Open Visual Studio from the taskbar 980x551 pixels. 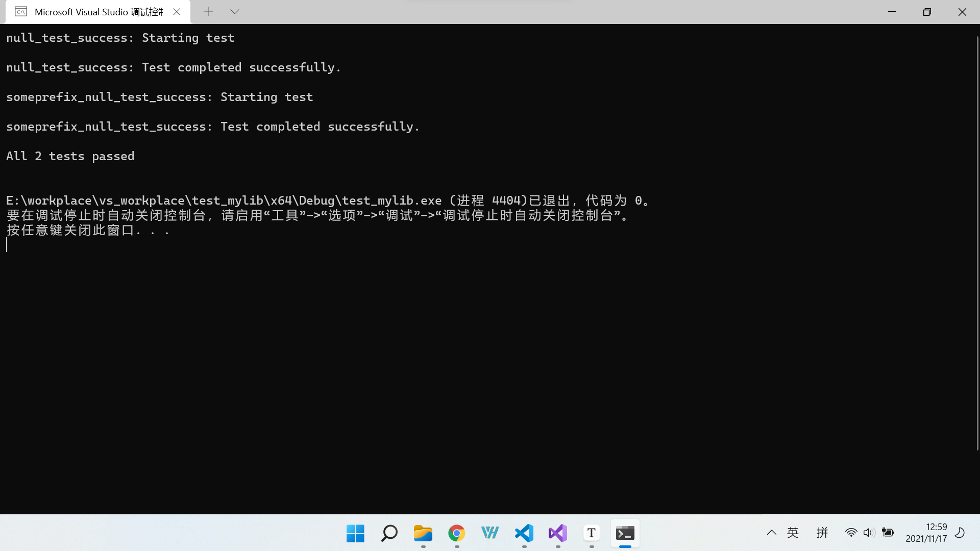tap(557, 533)
